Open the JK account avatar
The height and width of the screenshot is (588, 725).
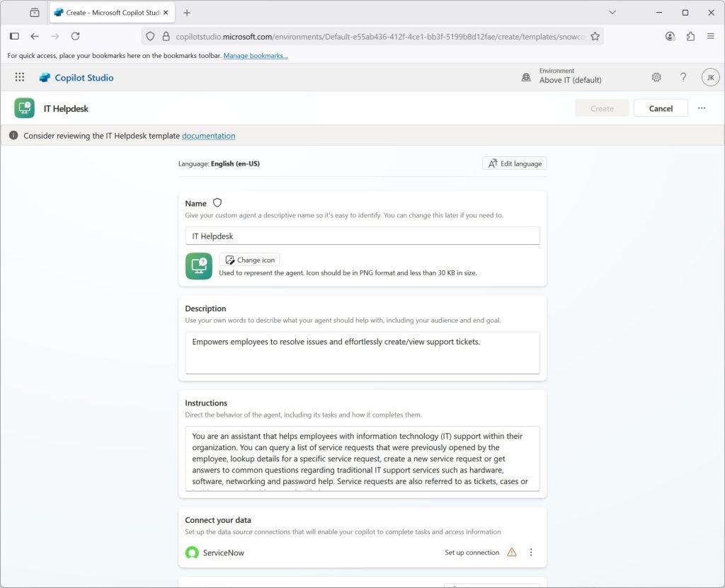(x=710, y=78)
